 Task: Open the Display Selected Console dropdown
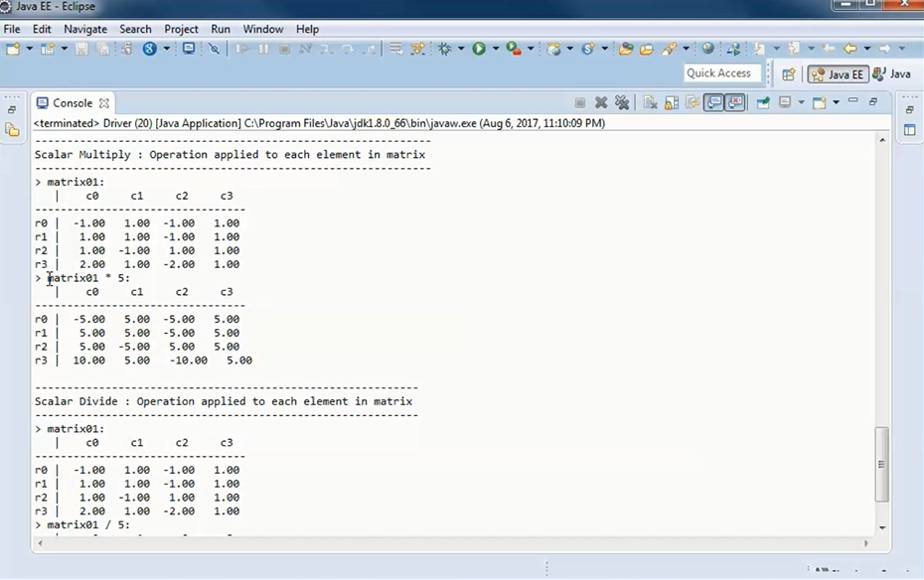(x=801, y=102)
